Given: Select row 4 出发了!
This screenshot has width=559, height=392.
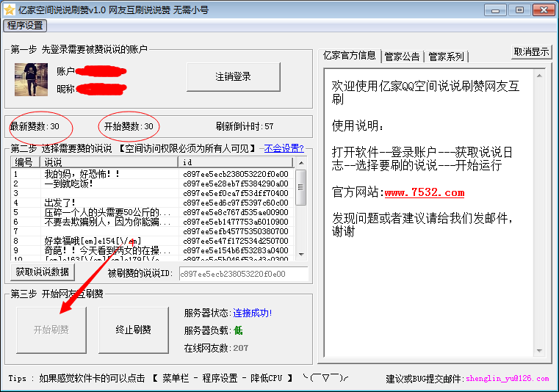Looking at the screenshot, I should tap(154, 203).
